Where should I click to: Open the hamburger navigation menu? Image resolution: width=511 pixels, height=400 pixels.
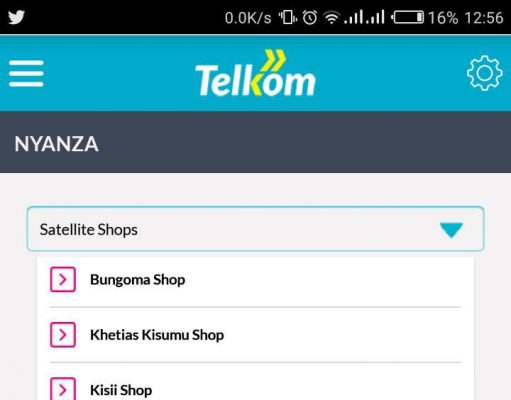26,74
